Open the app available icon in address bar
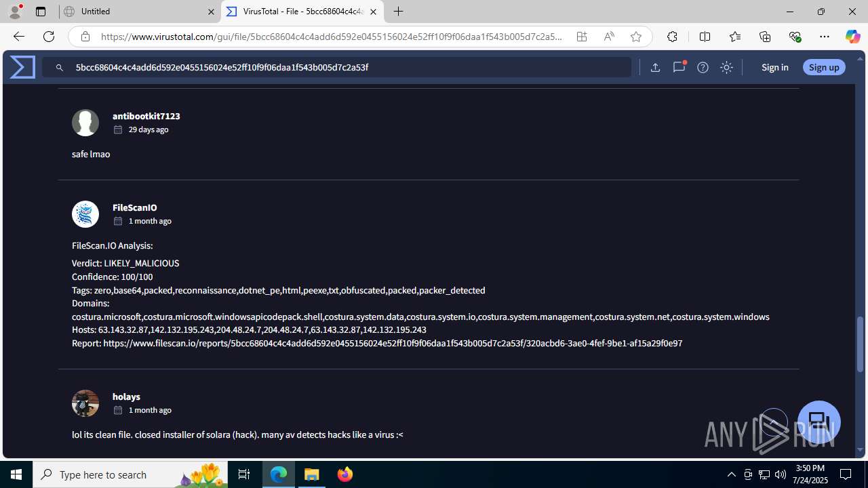868x488 pixels. [582, 37]
